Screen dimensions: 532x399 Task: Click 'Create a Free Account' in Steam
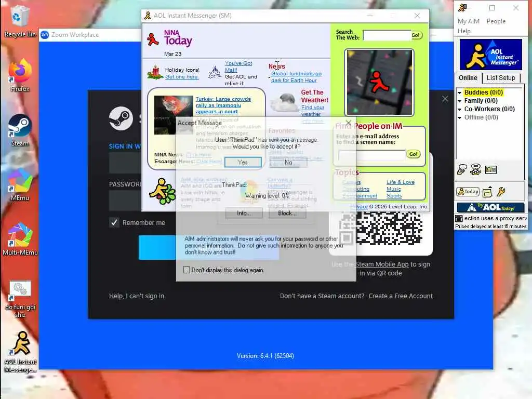click(401, 296)
